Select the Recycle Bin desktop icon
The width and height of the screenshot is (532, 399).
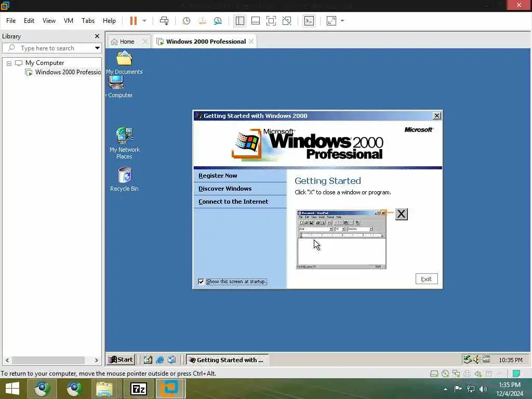coord(124,179)
